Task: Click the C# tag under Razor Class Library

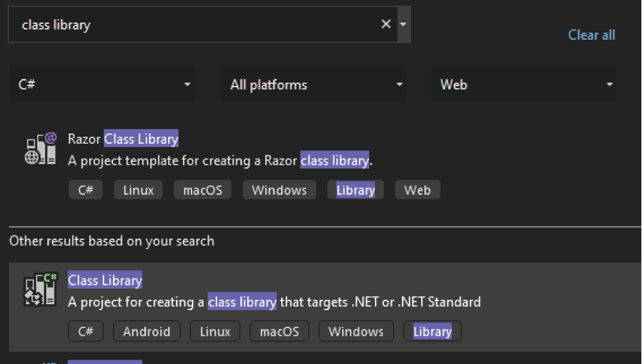Action: tap(85, 190)
